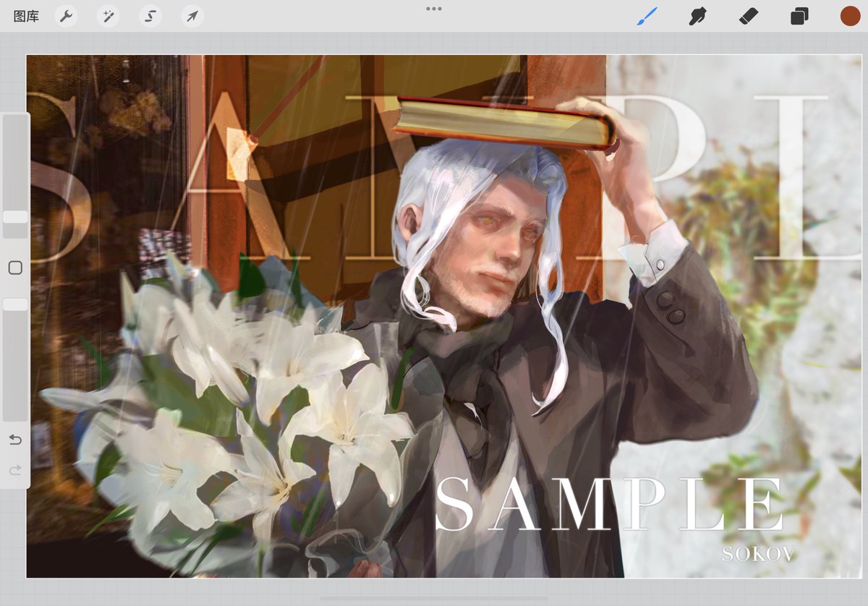Select the Smudge tool
This screenshot has width=868, height=606.
pyautogui.click(x=697, y=16)
